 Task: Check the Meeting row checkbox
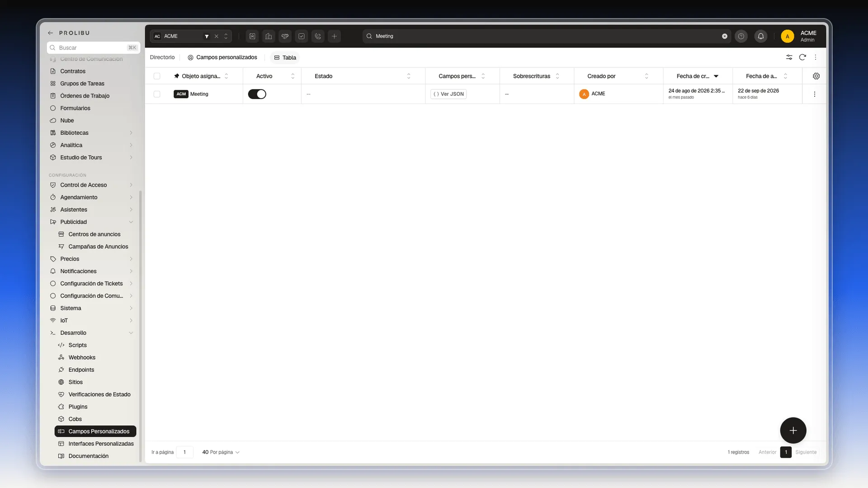pos(157,94)
